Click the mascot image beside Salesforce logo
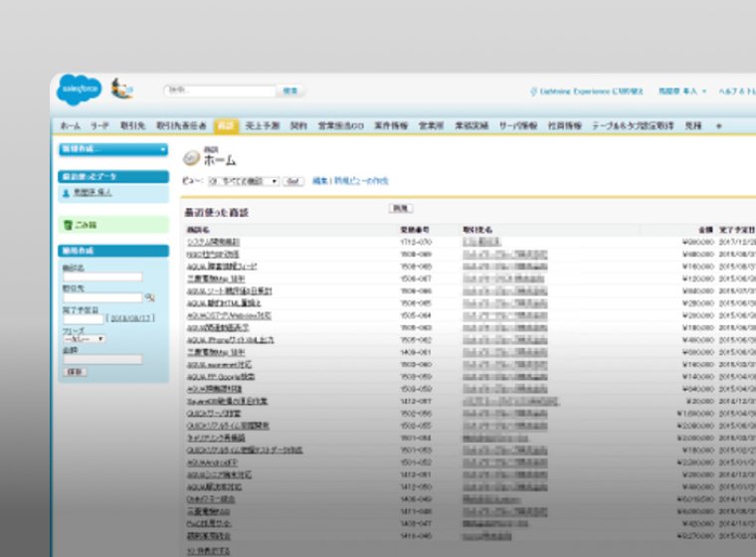The width and height of the screenshot is (756, 557). [122, 90]
